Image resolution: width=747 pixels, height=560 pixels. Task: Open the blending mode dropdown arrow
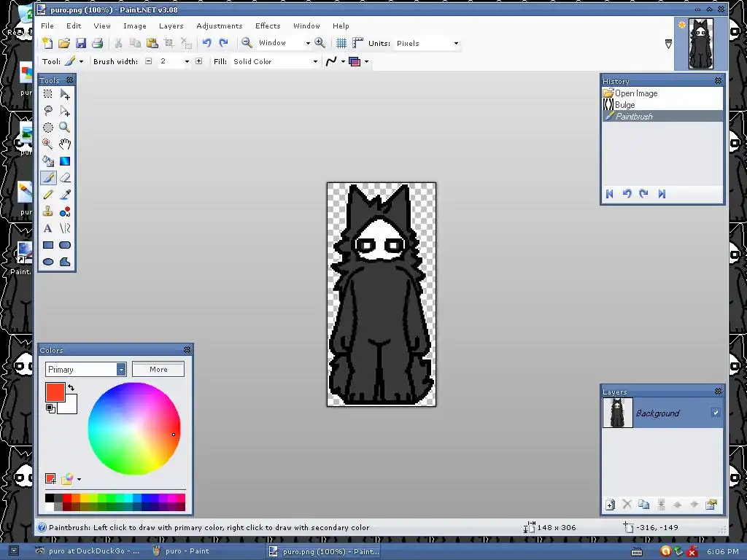point(366,61)
